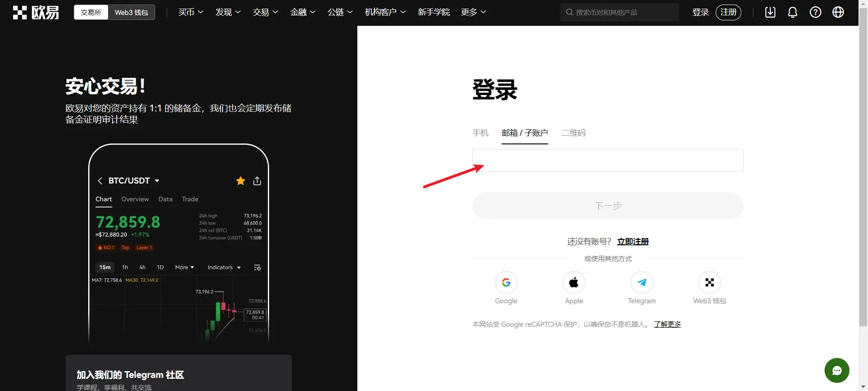Click the back arrow beside BTC/USDT
The height and width of the screenshot is (391, 868).
point(100,181)
